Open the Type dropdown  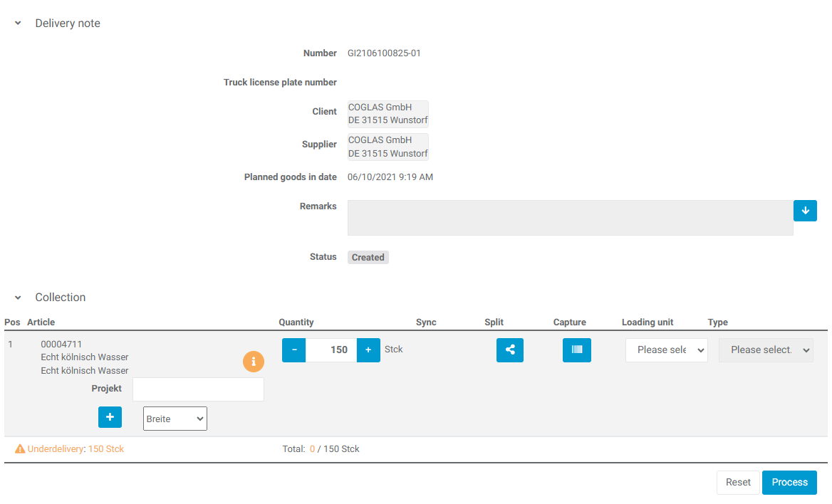point(766,350)
